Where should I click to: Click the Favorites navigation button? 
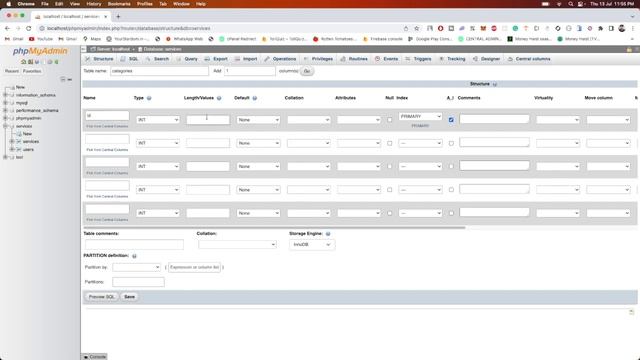pos(32,71)
